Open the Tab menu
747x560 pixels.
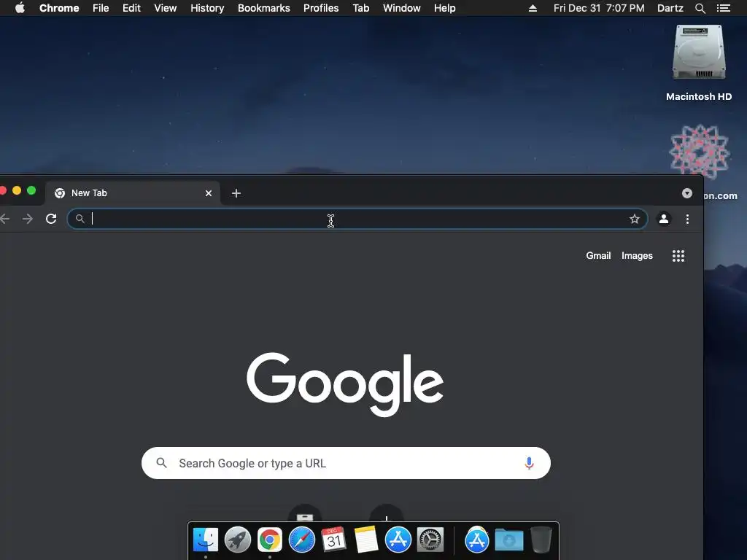(x=360, y=8)
